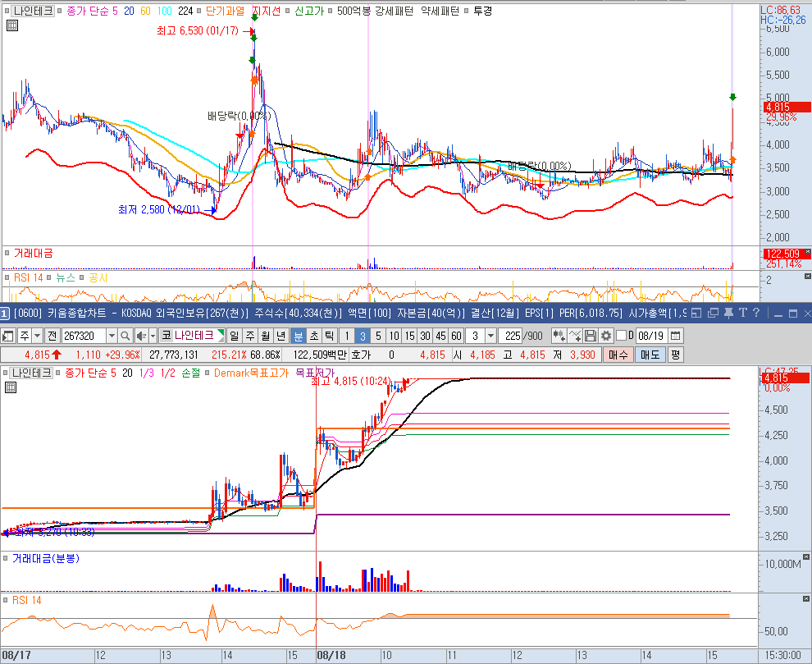This screenshot has width=812, height=664.
Task: Save chart settings with the floppy icon
Action: [x=591, y=336]
